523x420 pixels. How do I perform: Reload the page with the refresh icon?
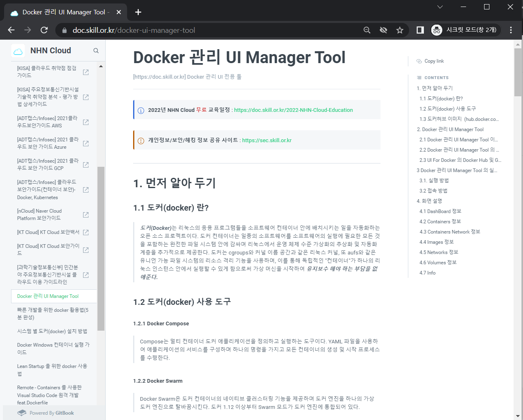point(44,30)
